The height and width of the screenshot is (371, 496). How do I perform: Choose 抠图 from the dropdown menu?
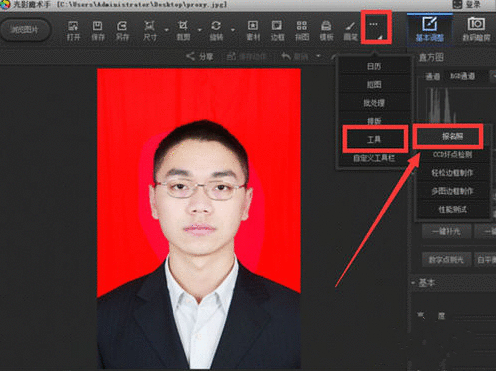(x=374, y=85)
